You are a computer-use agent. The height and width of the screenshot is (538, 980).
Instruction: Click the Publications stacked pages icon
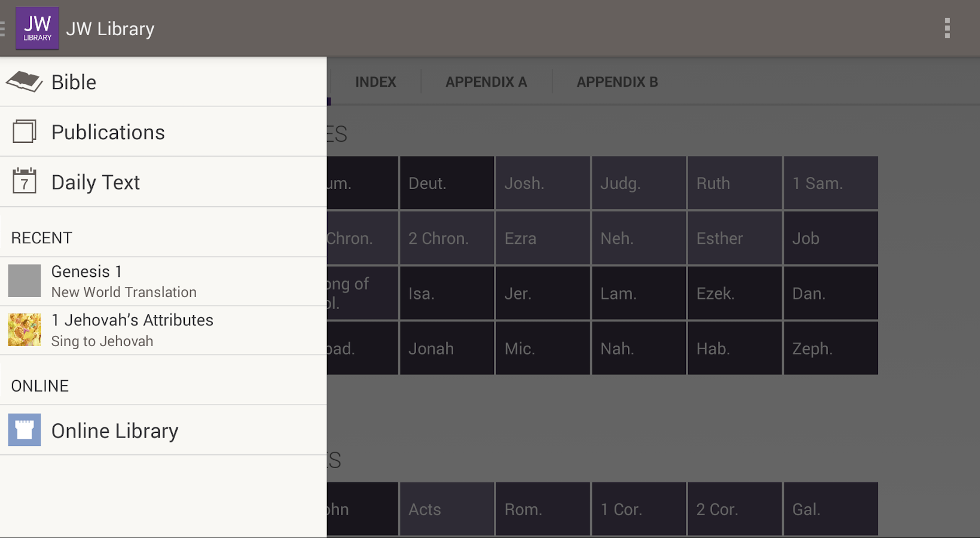pyautogui.click(x=24, y=132)
